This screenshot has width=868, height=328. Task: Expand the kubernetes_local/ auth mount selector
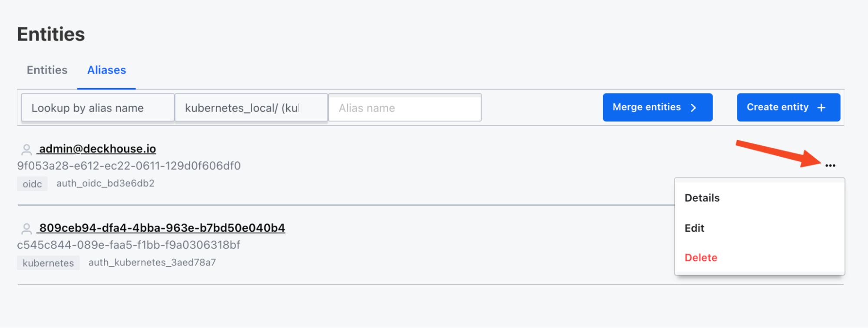pos(251,108)
